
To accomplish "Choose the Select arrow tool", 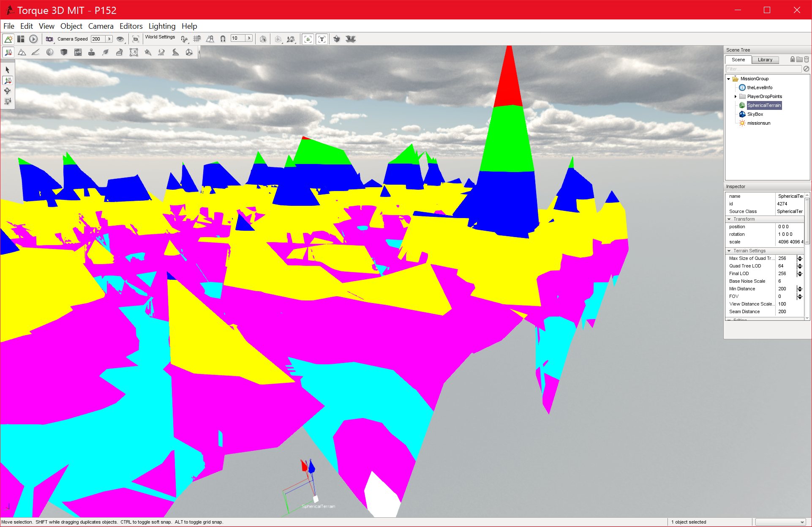I will point(8,70).
